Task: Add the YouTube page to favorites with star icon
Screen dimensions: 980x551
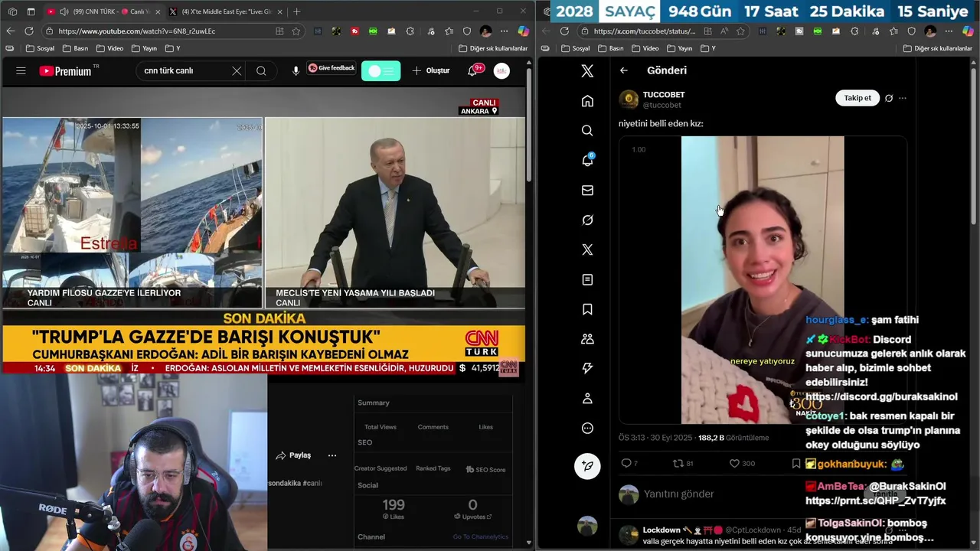Action: [296, 31]
